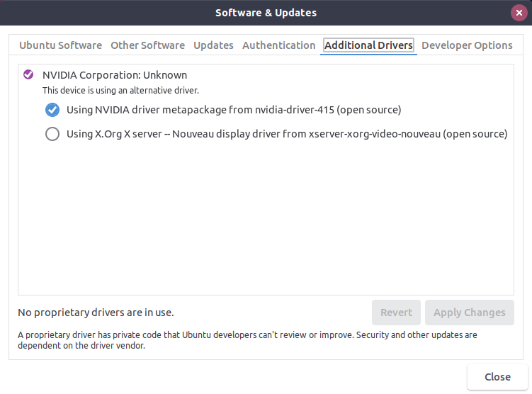Click 'No proprietary drivers are in use.' status text
This screenshot has width=532, height=394.
point(96,313)
